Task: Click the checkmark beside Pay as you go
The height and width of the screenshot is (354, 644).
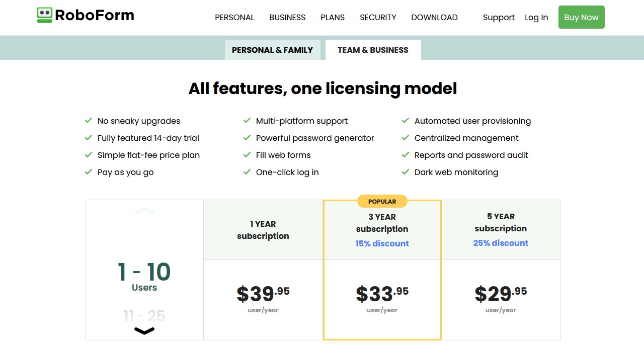Action: coord(88,172)
